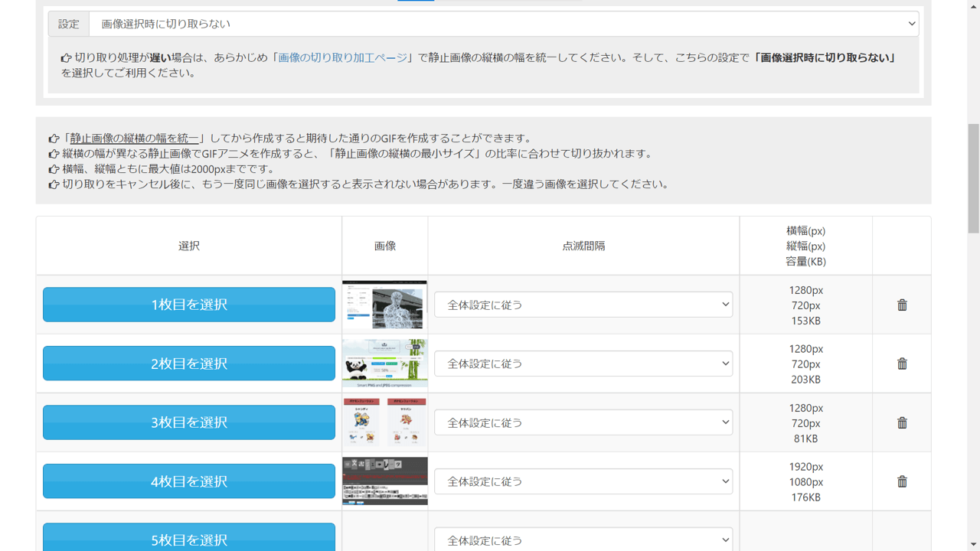The height and width of the screenshot is (551, 980).
Task: Open 点滅間隔 dropdown for the 3枚目 row
Action: (x=583, y=422)
